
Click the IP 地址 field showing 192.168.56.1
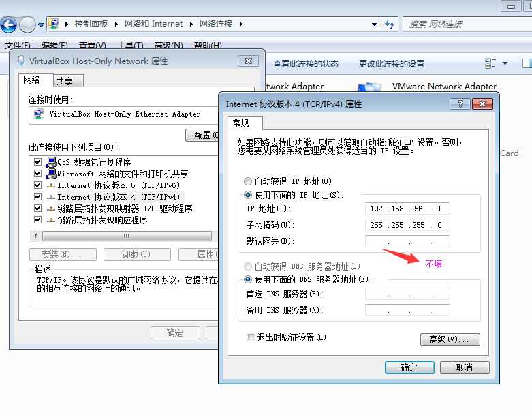(x=407, y=208)
